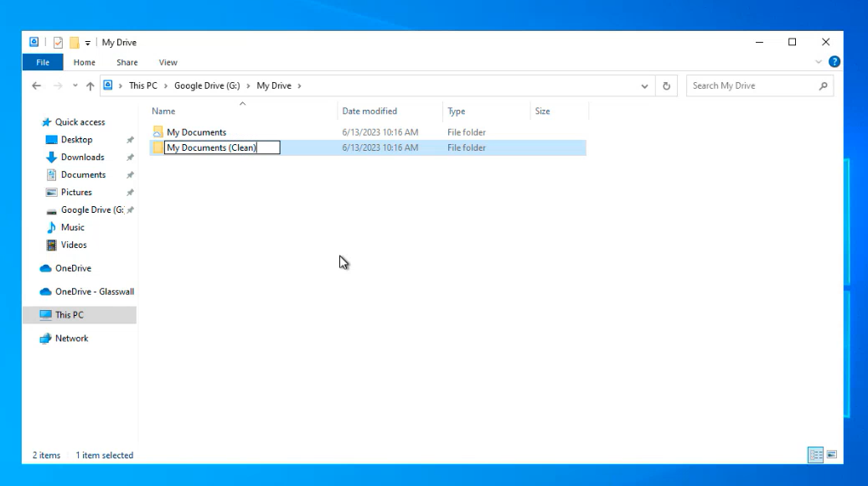Image resolution: width=868 pixels, height=486 pixels.
Task: Switch to the View ribbon tab
Action: [168, 62]
